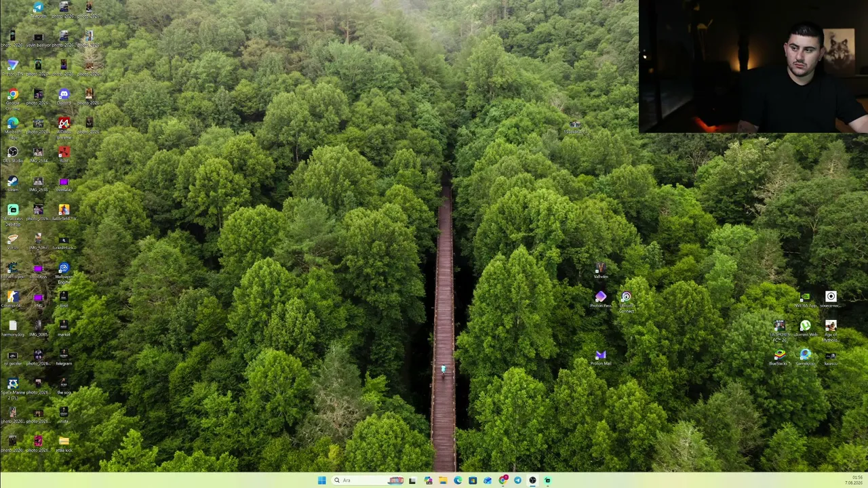Select the Age of Mythology shortcut
The width and height of the screenshot is (868, 488).
pyautogui.click(x=831, y=331)
